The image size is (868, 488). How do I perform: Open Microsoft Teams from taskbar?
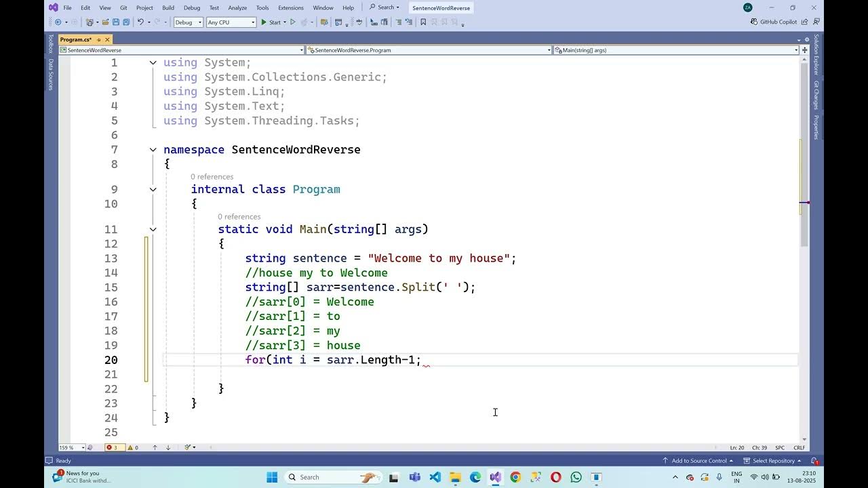tap(414, 477)
